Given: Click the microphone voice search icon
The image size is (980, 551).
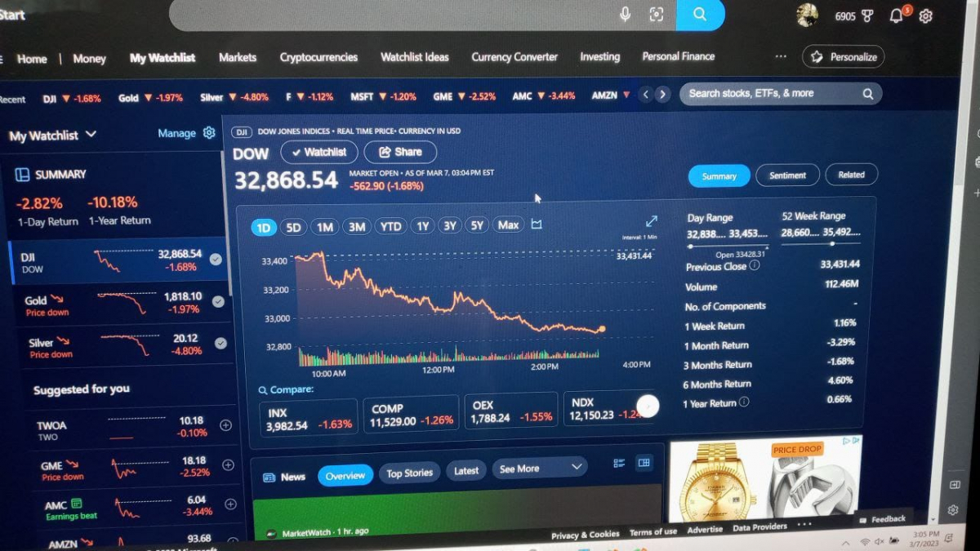Looking at the screenshot, I should (x=625, y=14).
